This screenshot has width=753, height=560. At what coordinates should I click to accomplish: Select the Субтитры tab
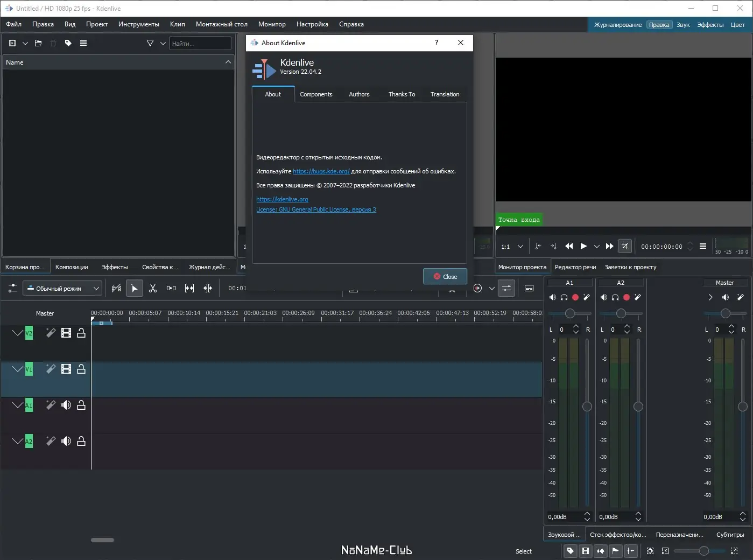(730, 535)
